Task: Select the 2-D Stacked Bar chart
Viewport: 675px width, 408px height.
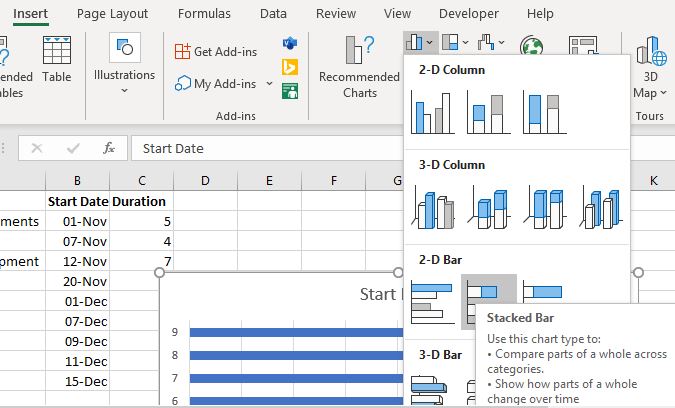Action: pos(488,299)
